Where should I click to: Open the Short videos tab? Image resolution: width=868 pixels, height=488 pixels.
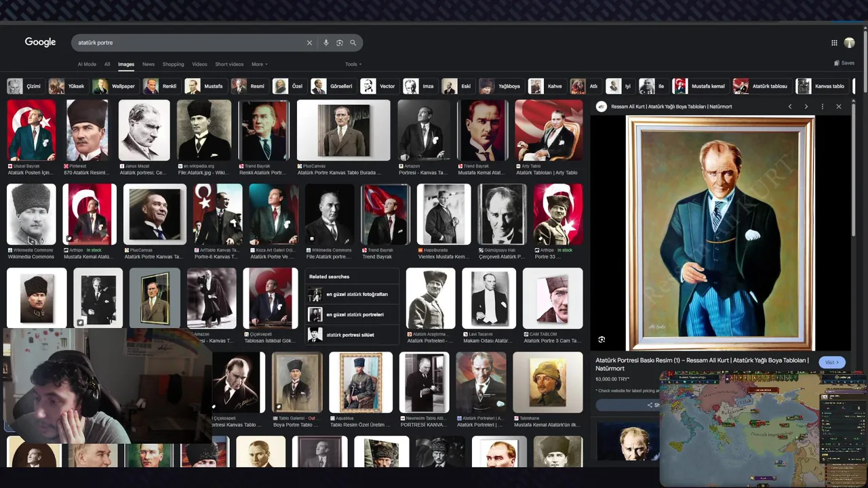click(x=229, y=64)
